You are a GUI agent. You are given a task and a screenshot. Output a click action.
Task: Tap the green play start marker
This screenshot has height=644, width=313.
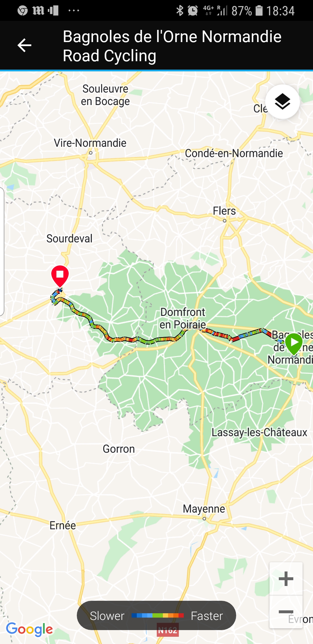[x=294, y=344]
